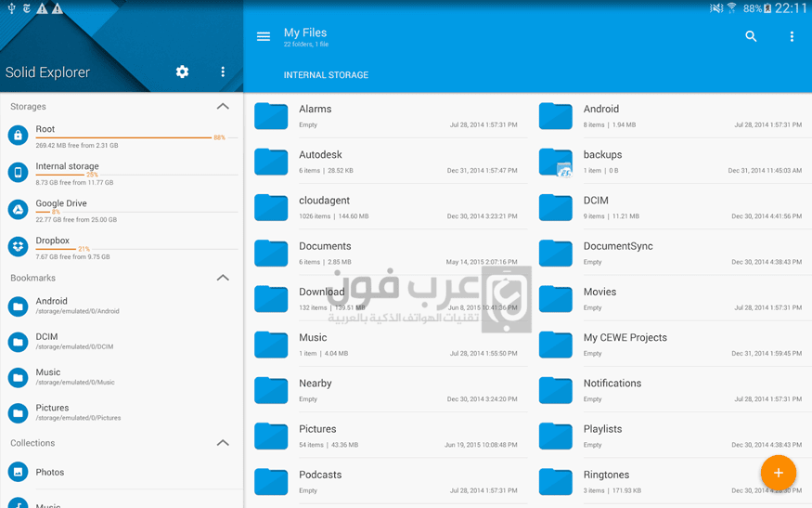Tap the Wi-Fi status bar icon
This screenshot has height=508, width=812.
pos(732,7)
